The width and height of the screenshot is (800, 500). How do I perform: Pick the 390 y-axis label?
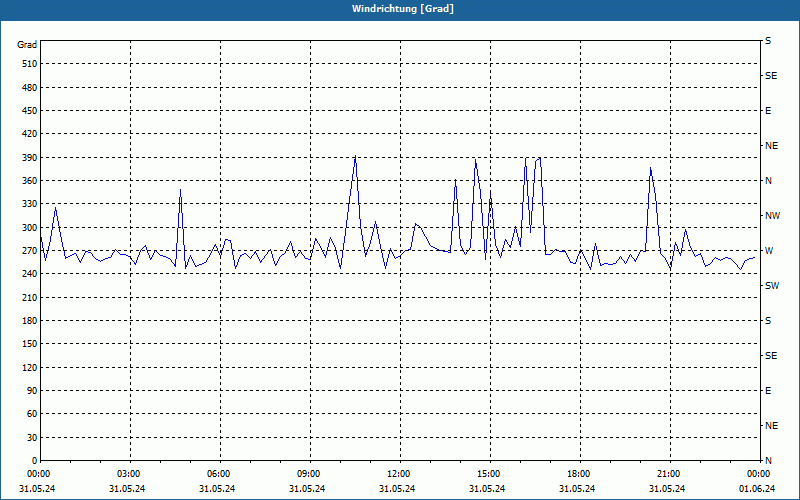click(x=30, y=157)
